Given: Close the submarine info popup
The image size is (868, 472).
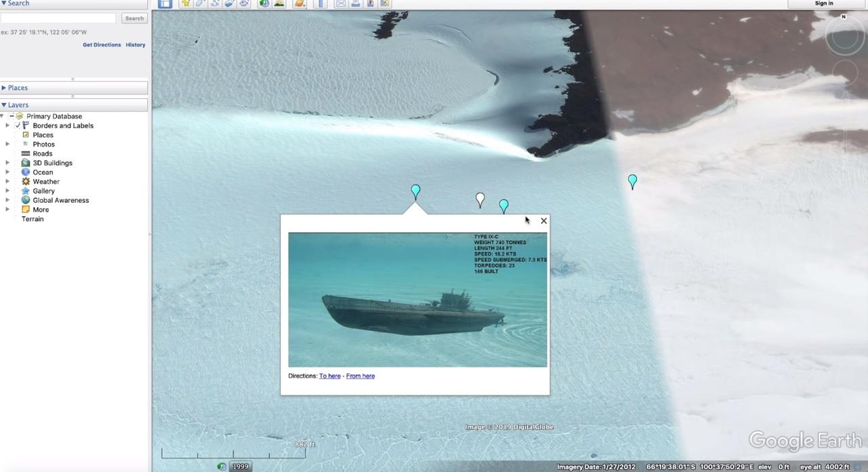Looking at the screenshot, I should coord(543,221).
